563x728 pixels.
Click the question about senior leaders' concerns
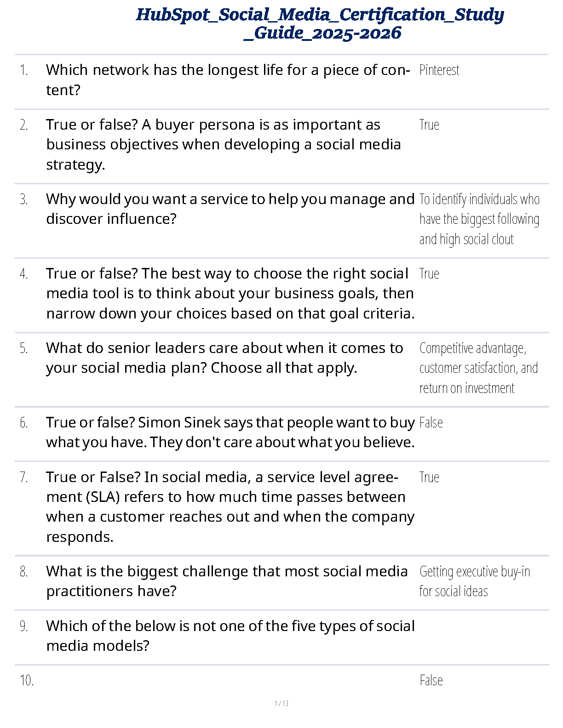point(224,358)
